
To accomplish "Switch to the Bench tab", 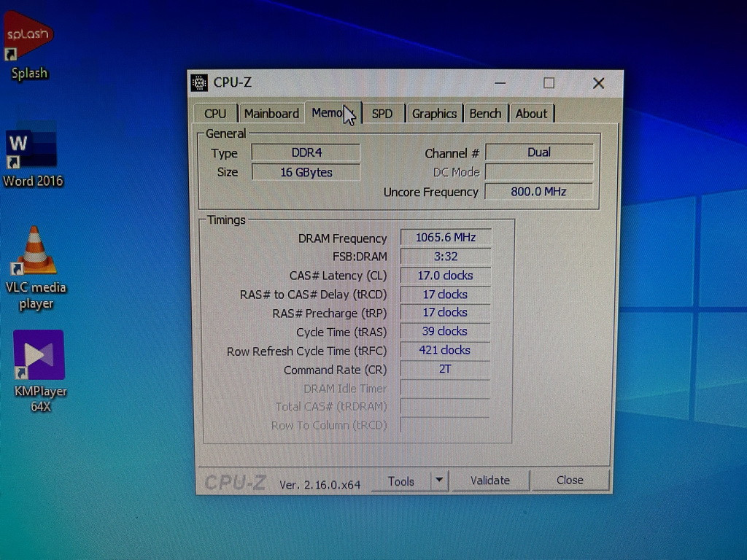I will (x=485, y=114).
